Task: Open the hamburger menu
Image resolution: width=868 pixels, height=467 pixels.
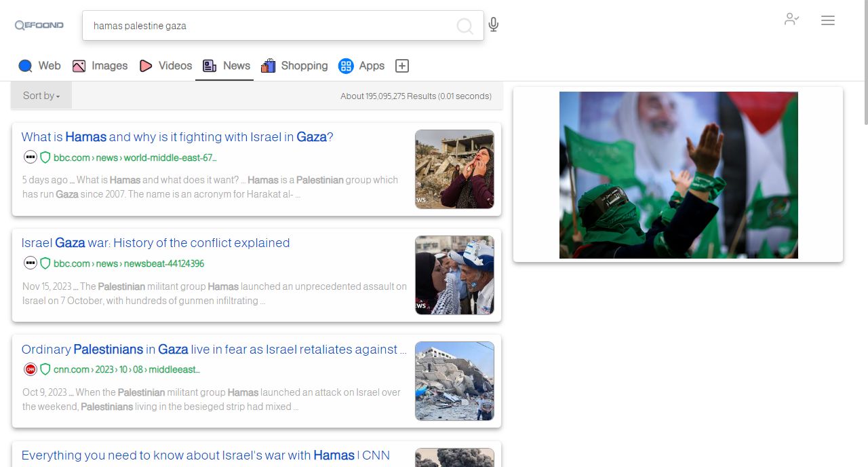Action: pos(828,20)
